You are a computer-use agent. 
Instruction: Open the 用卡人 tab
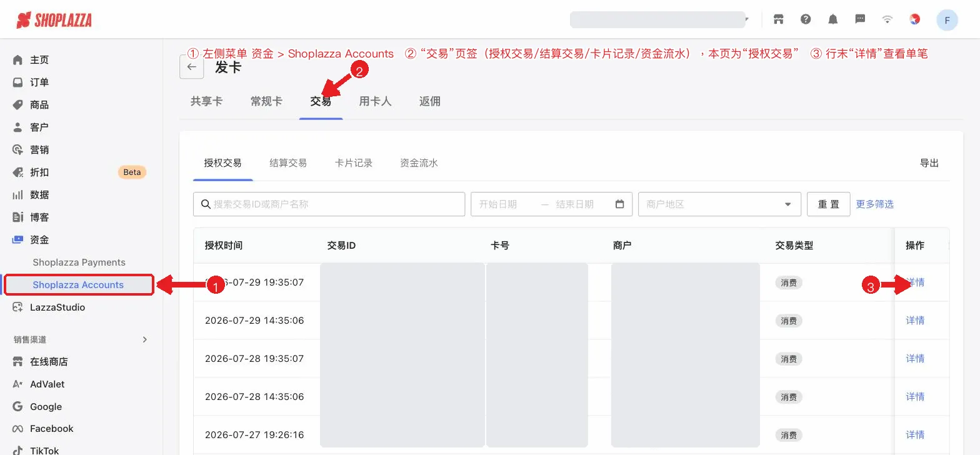point(375,101)
